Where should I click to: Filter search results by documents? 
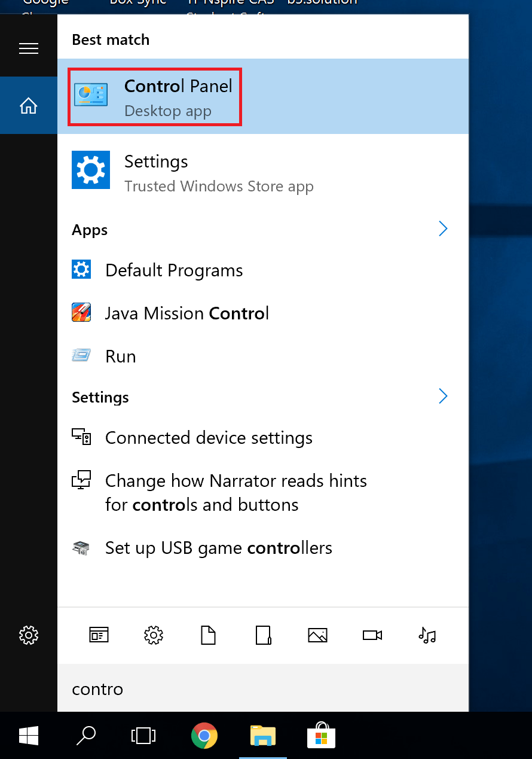[208, 635]
